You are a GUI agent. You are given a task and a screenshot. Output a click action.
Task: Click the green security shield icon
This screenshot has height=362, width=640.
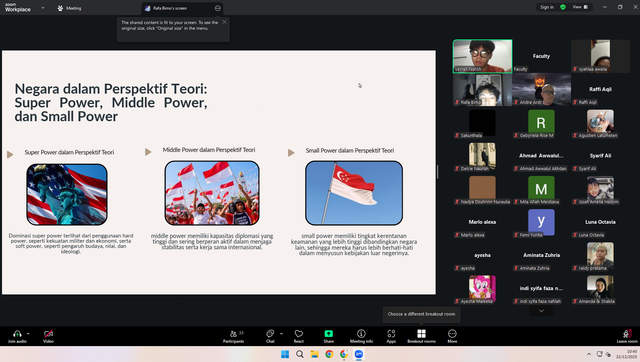click(563, 7)
